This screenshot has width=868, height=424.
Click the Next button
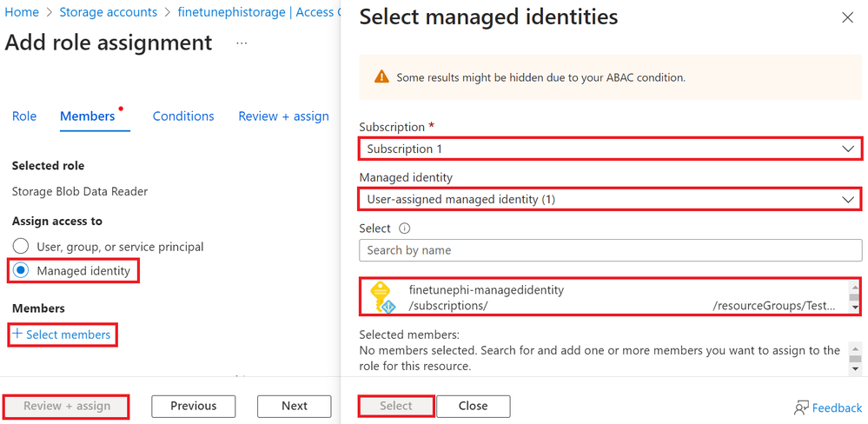tap(294, 406)
